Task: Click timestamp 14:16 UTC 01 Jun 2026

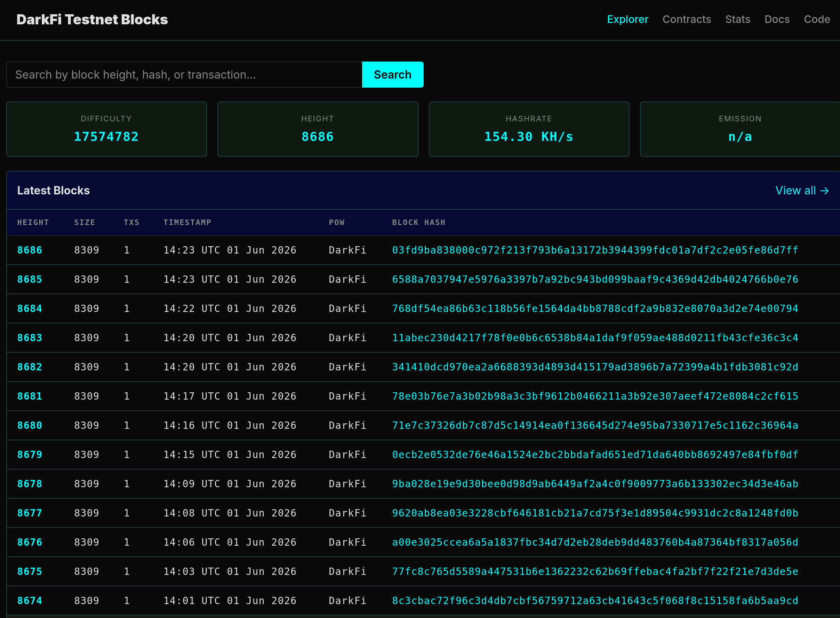Action: (x=230, y=425)
